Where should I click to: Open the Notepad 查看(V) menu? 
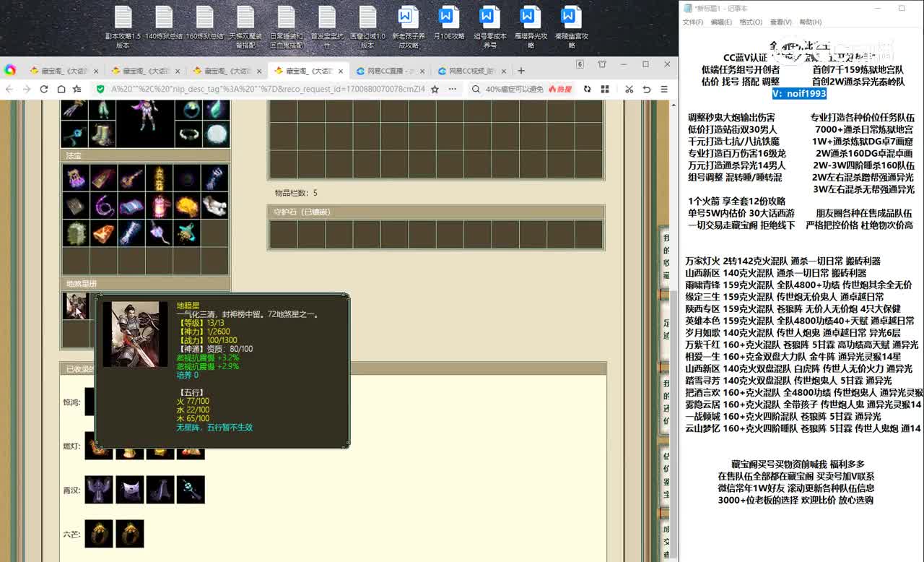pyautogui.click(x=780, y=22)
